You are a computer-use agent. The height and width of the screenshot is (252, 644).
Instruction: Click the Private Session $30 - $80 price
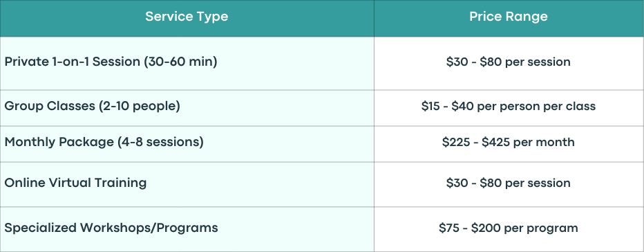(x=509, y=62)
